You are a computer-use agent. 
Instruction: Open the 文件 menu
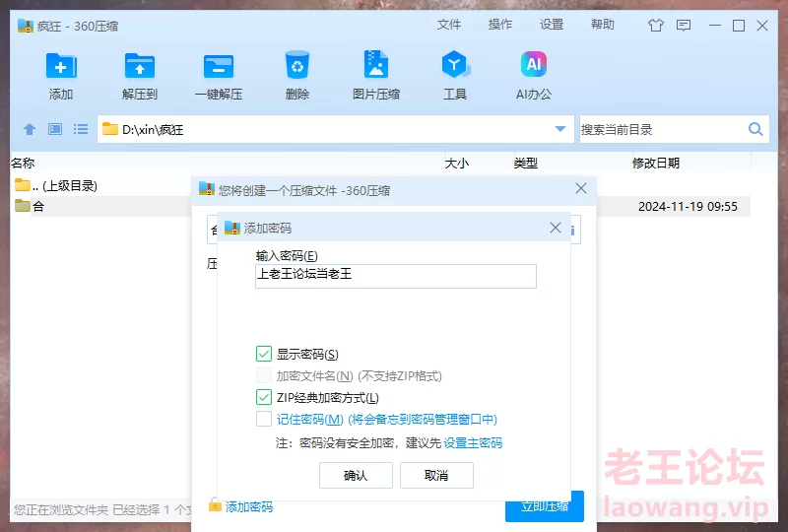point(449,25)
